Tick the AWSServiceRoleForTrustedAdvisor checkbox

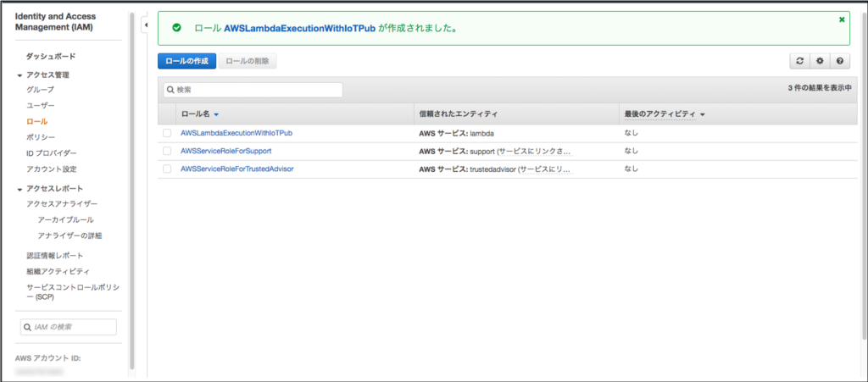point(167,169)
